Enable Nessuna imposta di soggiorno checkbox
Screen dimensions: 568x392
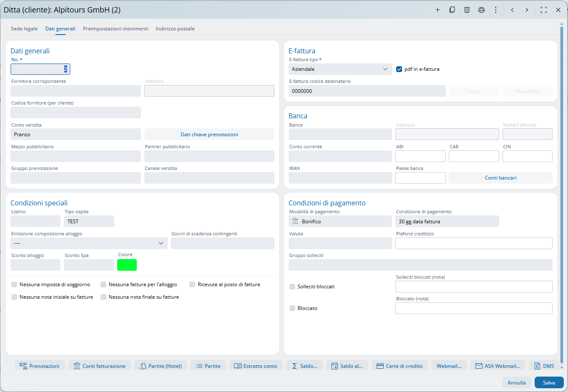pos(15,285)
